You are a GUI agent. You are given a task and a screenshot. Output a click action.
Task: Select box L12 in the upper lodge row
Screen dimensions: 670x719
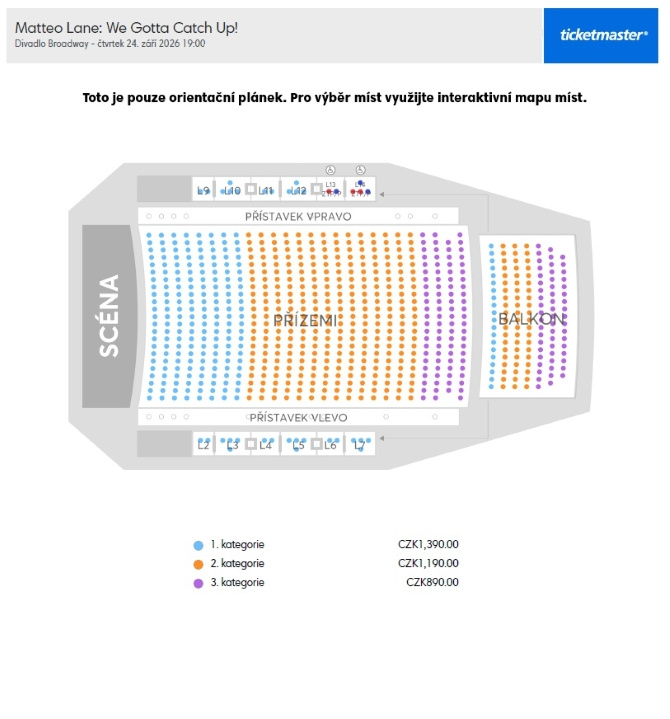click(298, 189)
